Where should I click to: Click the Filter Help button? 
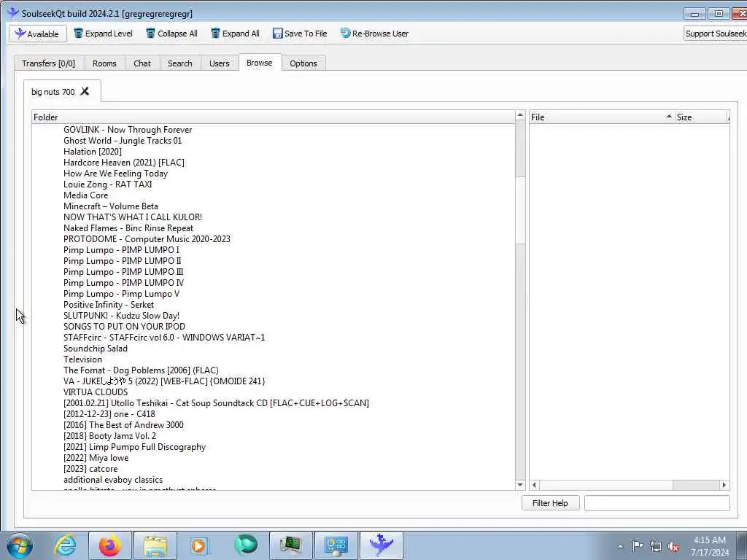550,503
